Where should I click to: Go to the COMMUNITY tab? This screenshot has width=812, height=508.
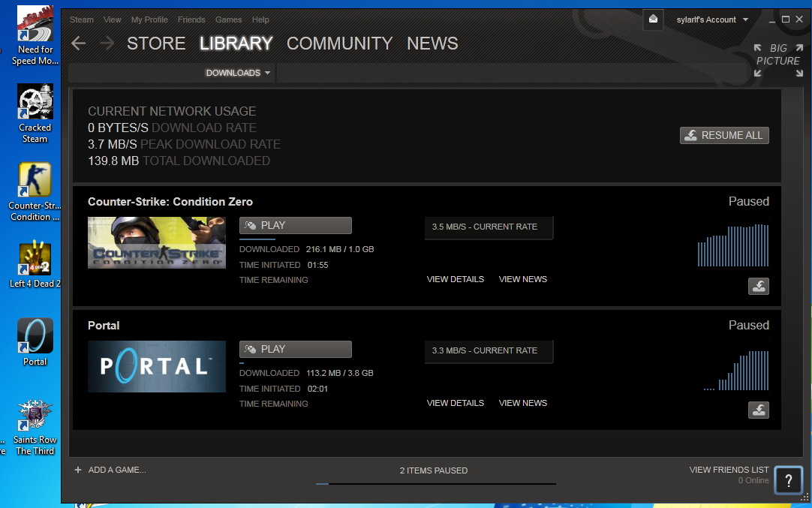point(340,44)
